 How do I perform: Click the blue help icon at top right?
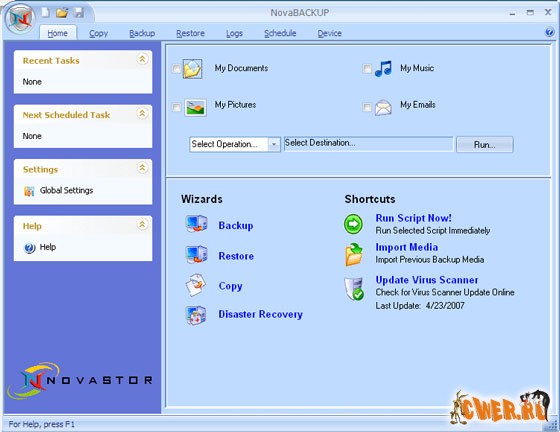point(550,32)
